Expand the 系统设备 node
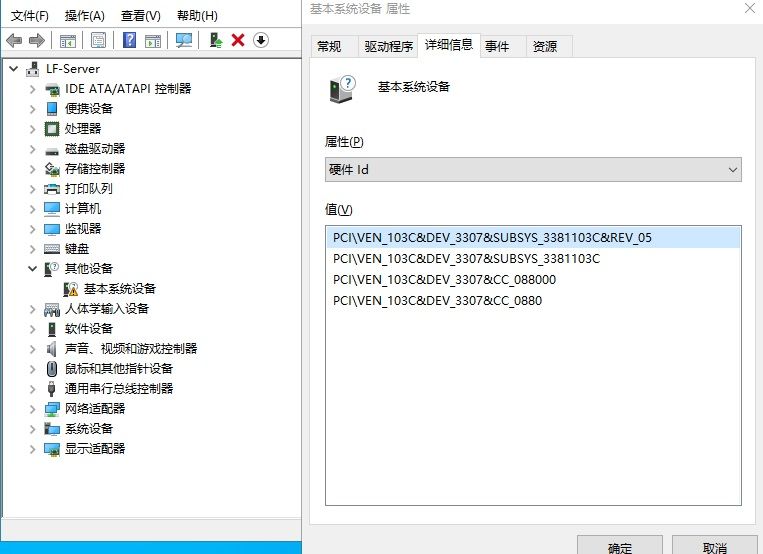The width and height of the screenshot is (763, 554). tap(32, 429)
